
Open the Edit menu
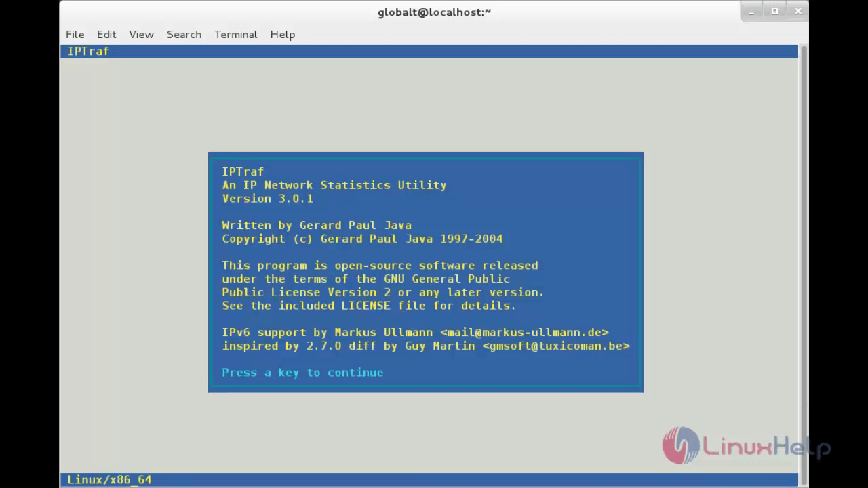[106, 34]
